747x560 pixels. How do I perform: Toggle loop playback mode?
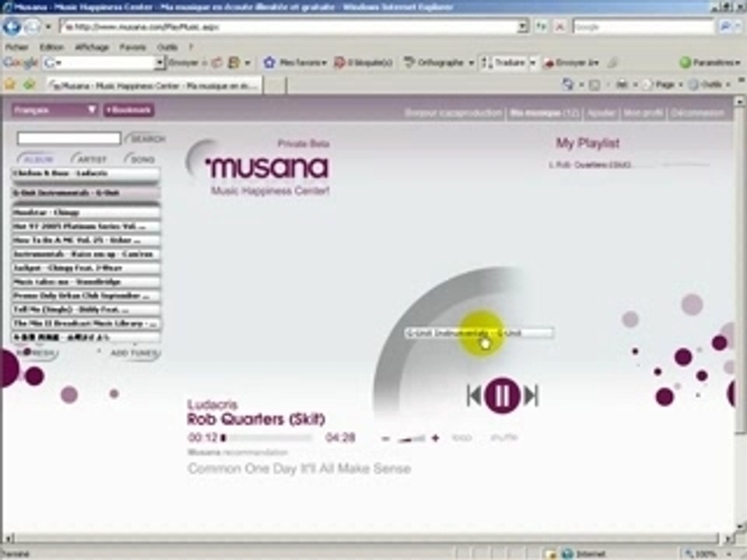(x=461, y=438)
